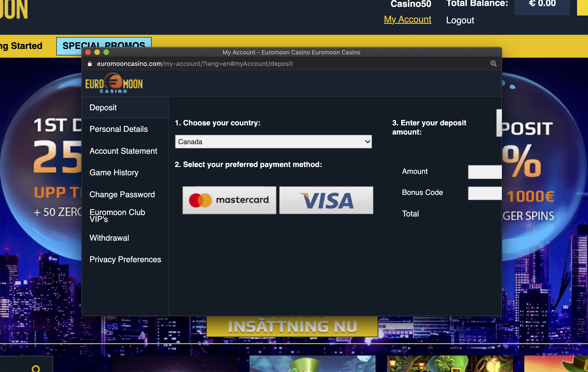Select Mastercard payment method
588x372 pixels.
point(229,200)
